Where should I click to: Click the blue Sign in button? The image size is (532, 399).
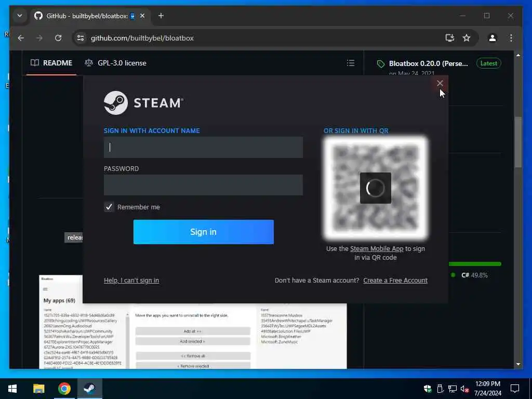coord(204,232)
